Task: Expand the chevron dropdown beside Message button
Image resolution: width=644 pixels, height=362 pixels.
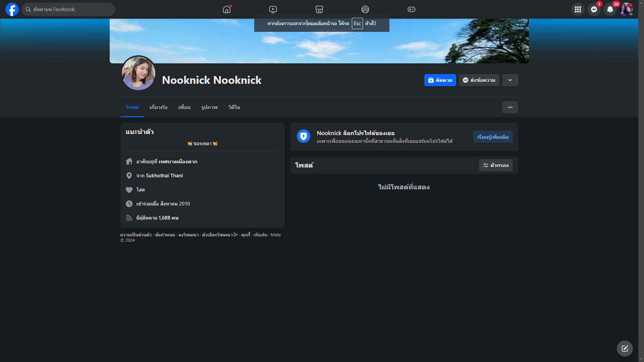Action: pyautogui.click(x=510, y=80)
